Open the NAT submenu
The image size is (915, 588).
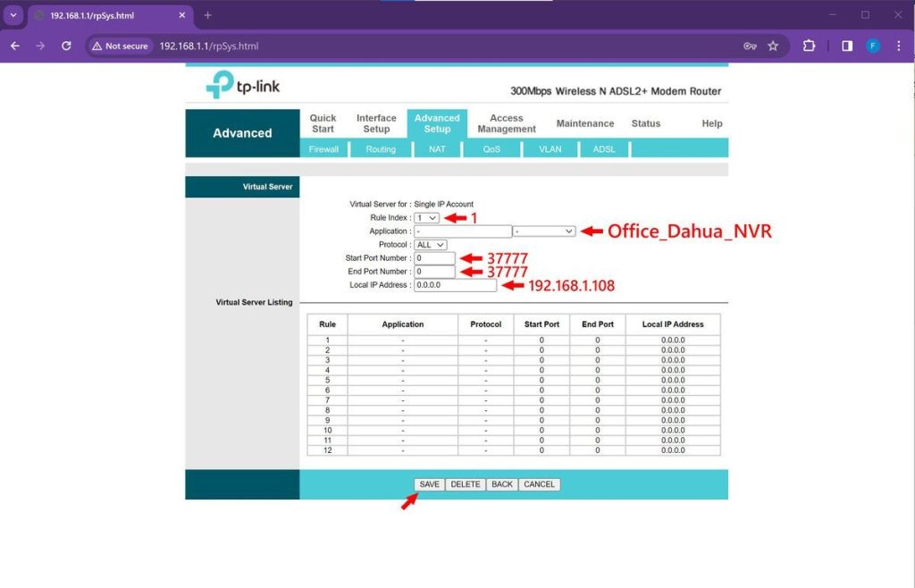coord(437,149)
